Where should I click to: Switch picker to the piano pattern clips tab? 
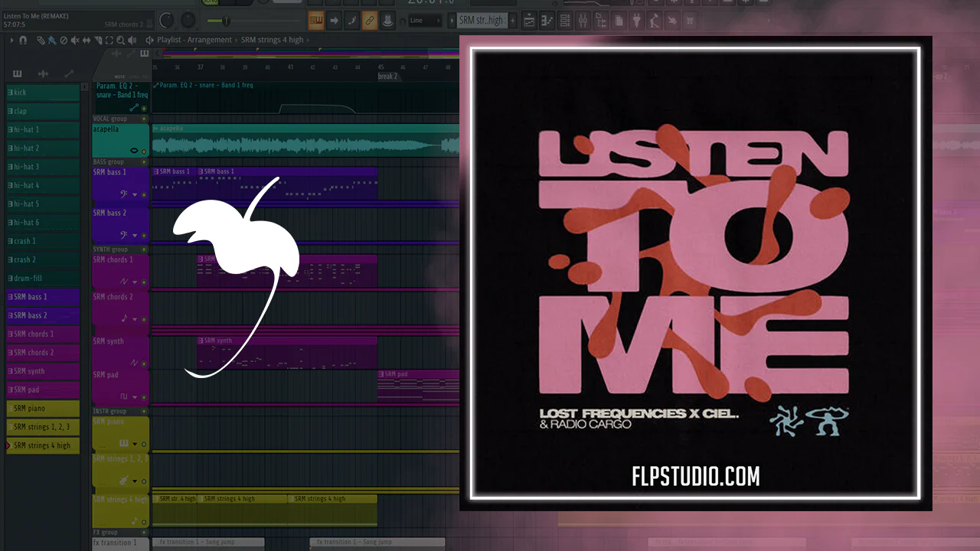tap(18, 73)
